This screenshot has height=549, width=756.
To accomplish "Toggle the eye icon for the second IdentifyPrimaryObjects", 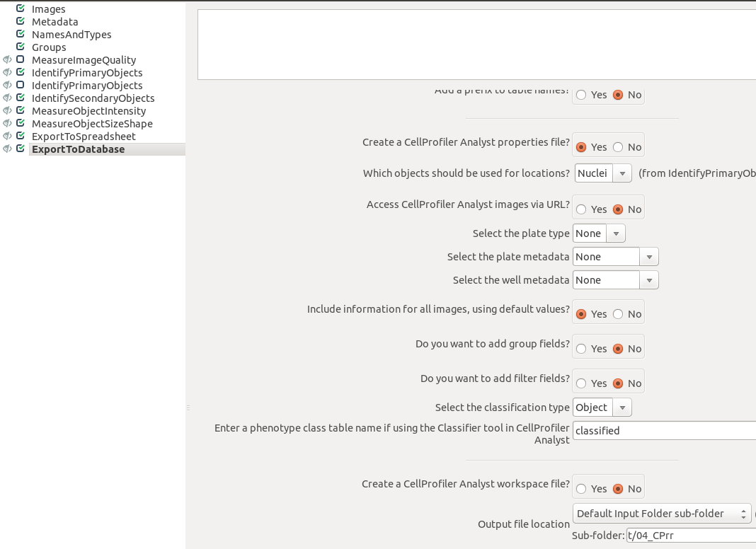I will coord(7,85).
